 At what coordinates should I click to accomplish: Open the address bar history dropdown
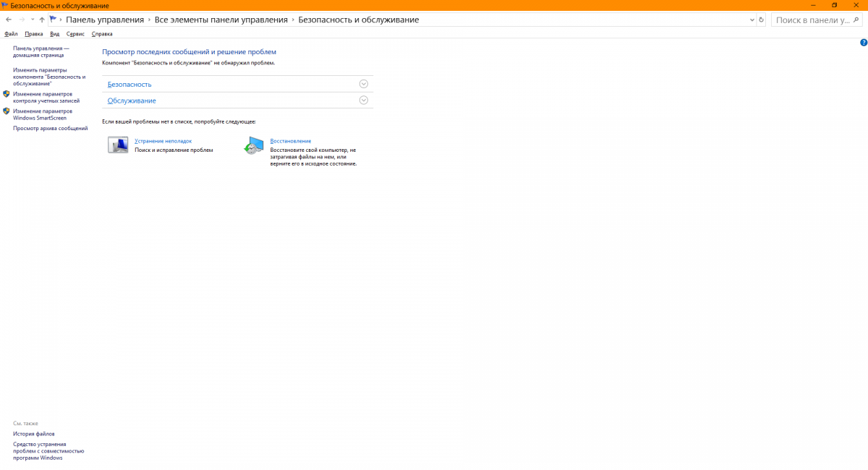(752, 20)
